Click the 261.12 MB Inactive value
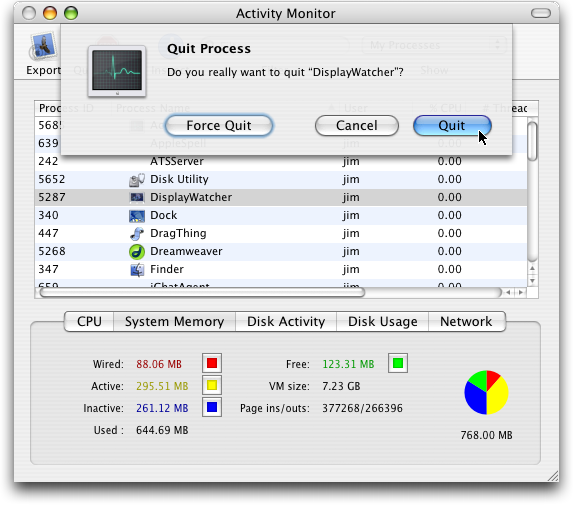Image resolution: width=573 pixels, height=505 pixels. 162,408
